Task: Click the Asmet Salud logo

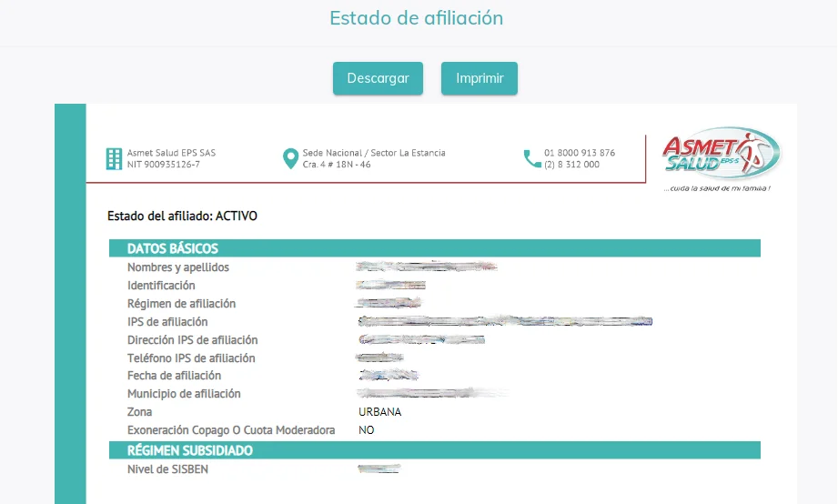Action: (721, 154)
